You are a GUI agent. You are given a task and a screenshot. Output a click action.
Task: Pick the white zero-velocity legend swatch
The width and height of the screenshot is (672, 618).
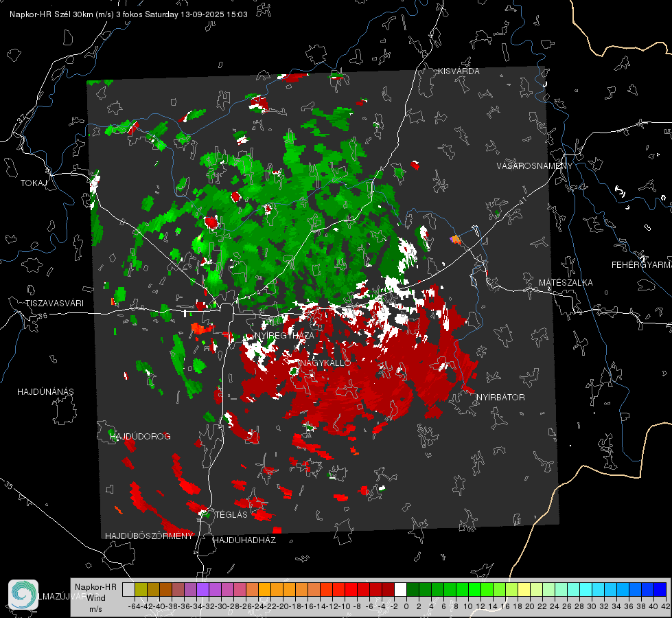pos(400,590)
